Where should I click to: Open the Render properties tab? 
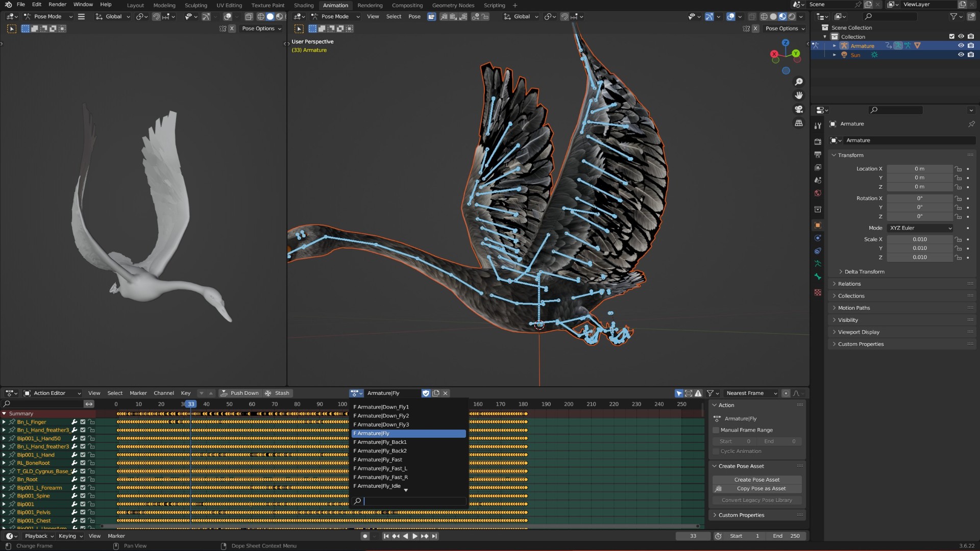(x=818, y=142)
